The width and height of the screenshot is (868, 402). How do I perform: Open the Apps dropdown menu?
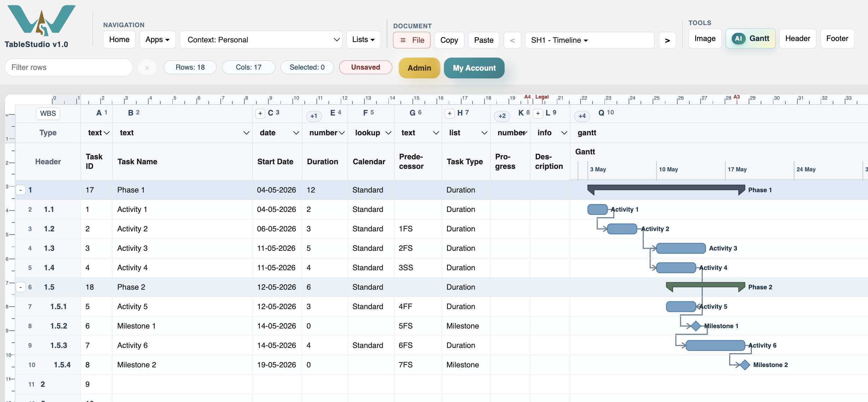[x=157, y=40]
